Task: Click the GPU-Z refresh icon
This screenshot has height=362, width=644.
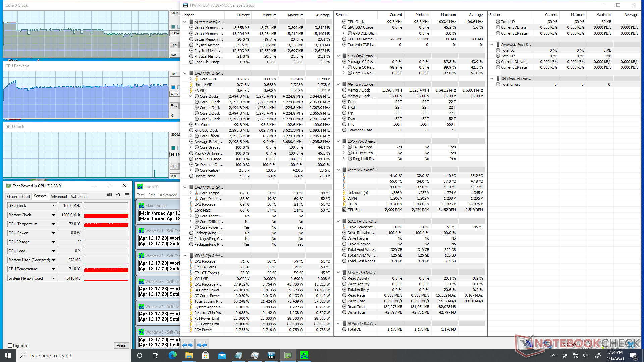Action: click(x=118, y=195)
